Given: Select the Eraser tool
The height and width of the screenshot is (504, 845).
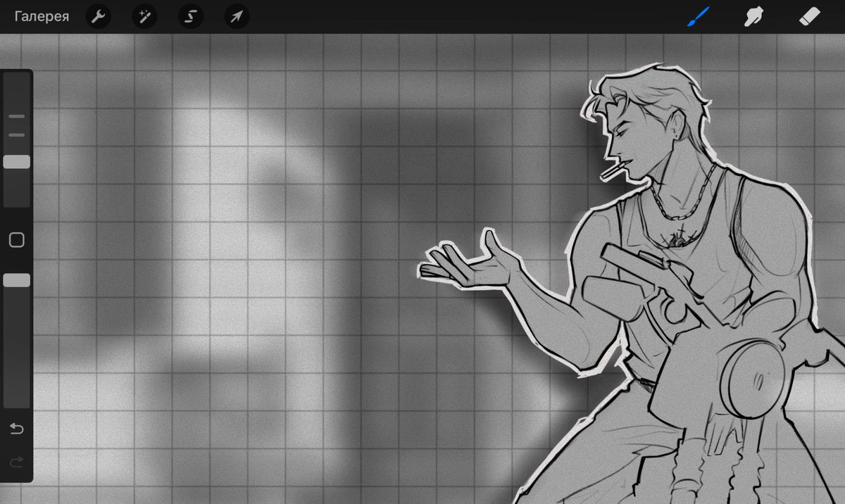Looking at the screenshot, I should pos(810,15).
